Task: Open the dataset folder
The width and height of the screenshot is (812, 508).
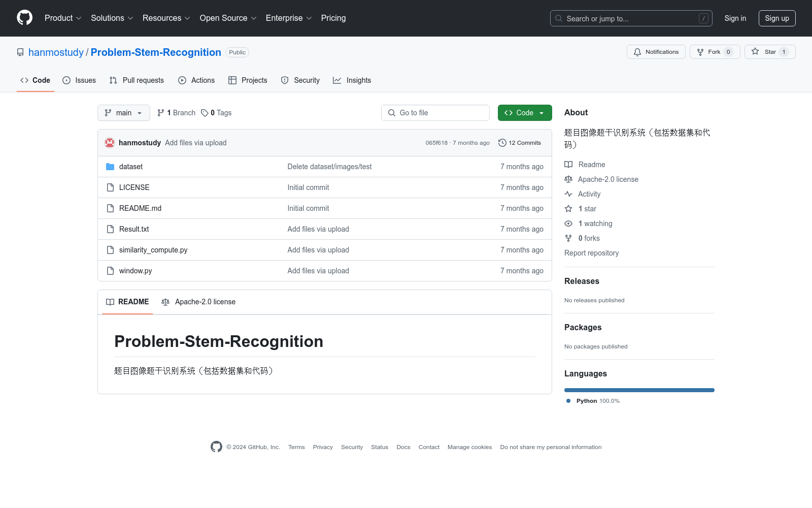Action: (x=131, y=167)
